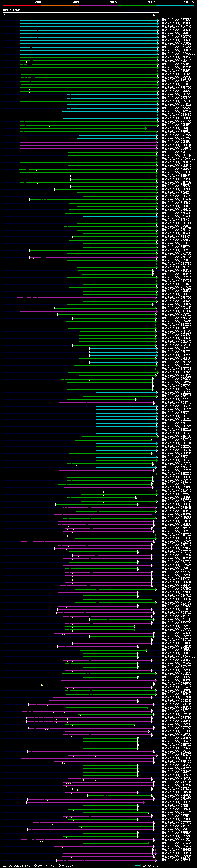Click the label UniRef100_P36494
197x868 pixels.
(177, 528)
